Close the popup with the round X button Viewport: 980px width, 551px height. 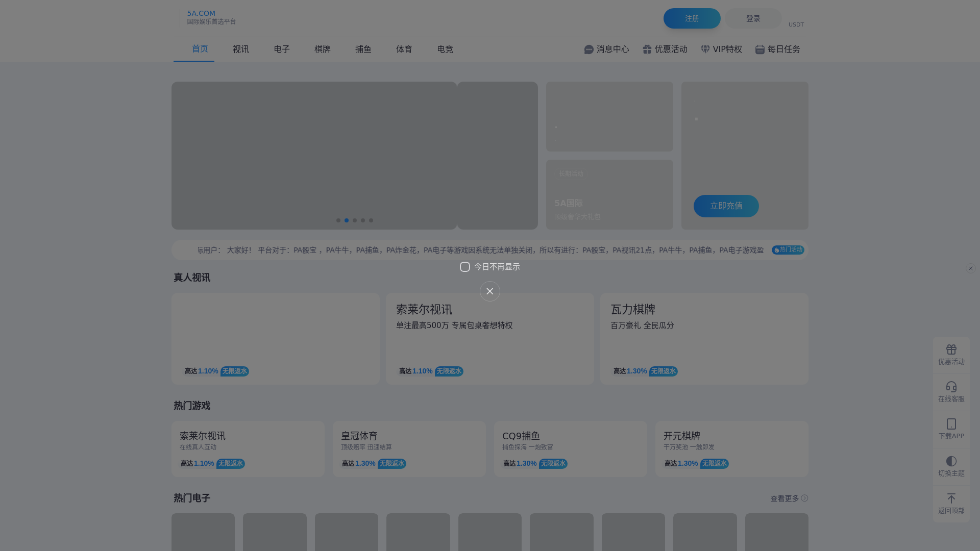(x=489, y=291)
